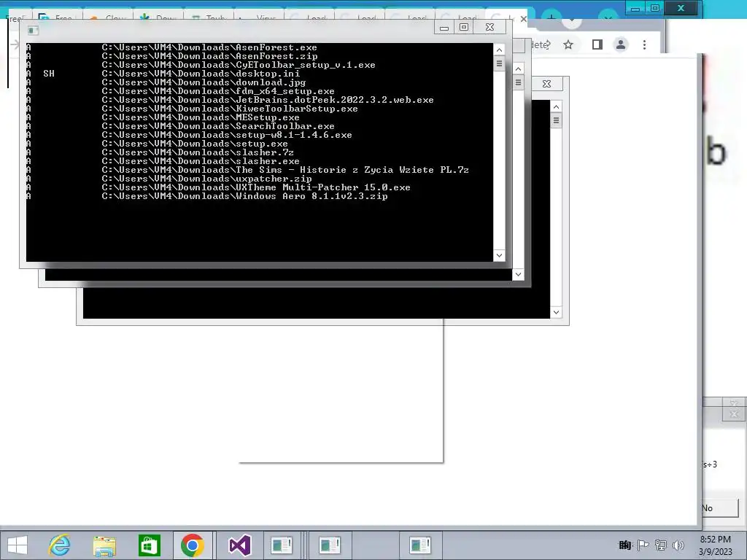This screenshot has height=560, width=747.
Task: Click the setup-w8.1-1.4.6.exe line
Action: (227, 135)
